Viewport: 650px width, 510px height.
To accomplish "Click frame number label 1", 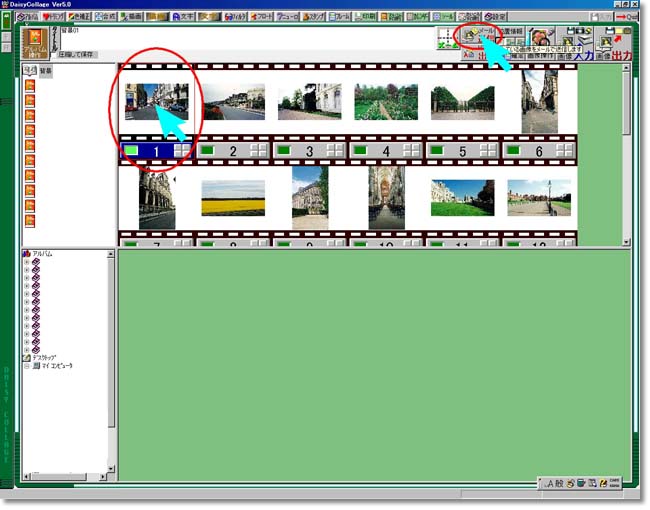I will click(156, 151).
